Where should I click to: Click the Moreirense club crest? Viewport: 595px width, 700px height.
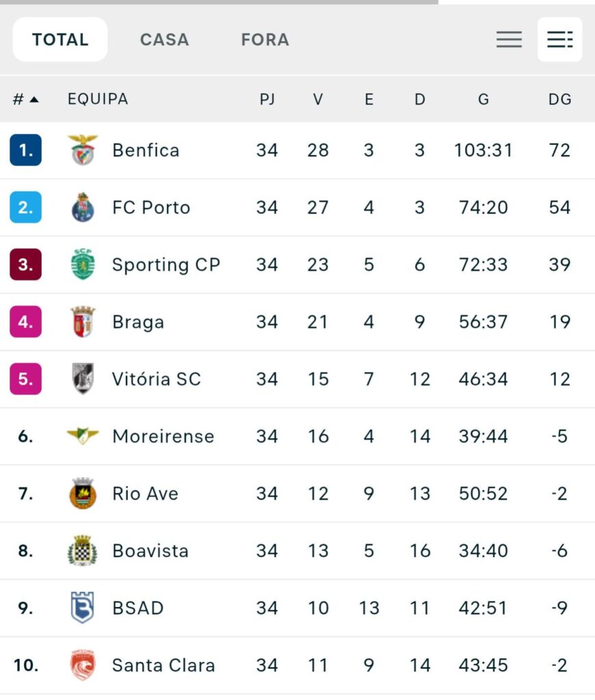point(84,436)
